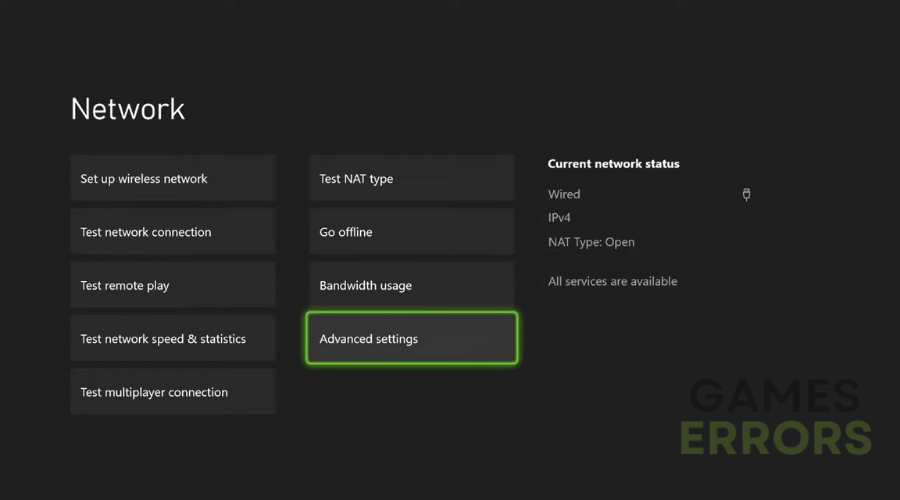This screenshot has height=500, width=900.
Task: Select Test network connection
Action: click(x=172, y=232)
